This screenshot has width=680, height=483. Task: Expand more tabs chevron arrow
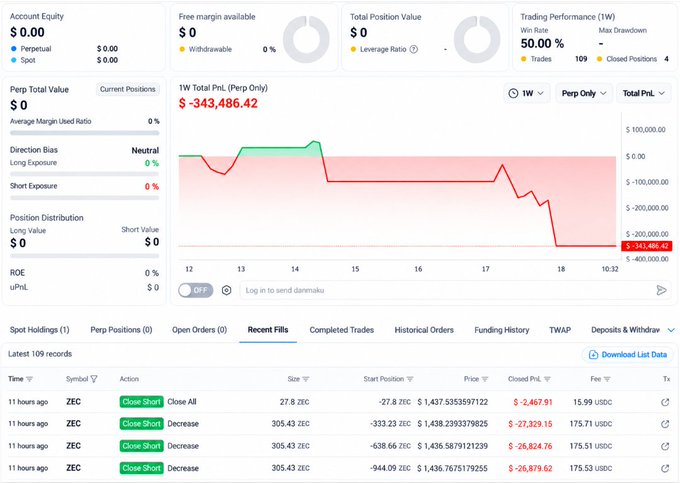[x=671, y=330]
